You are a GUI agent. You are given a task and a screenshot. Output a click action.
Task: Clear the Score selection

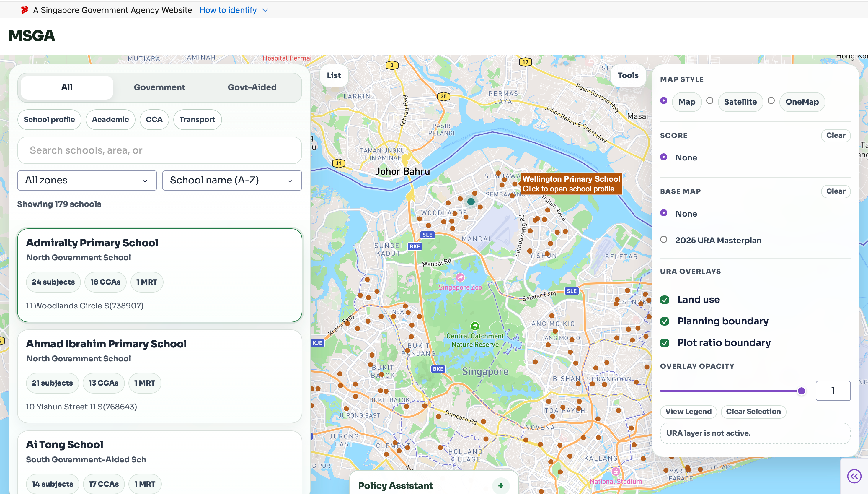pyautogui.click(x=836, y=135)
